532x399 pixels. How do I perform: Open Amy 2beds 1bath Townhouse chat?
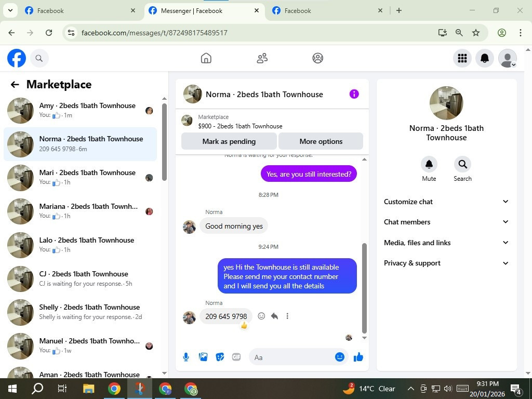click(x=81, y=110)
